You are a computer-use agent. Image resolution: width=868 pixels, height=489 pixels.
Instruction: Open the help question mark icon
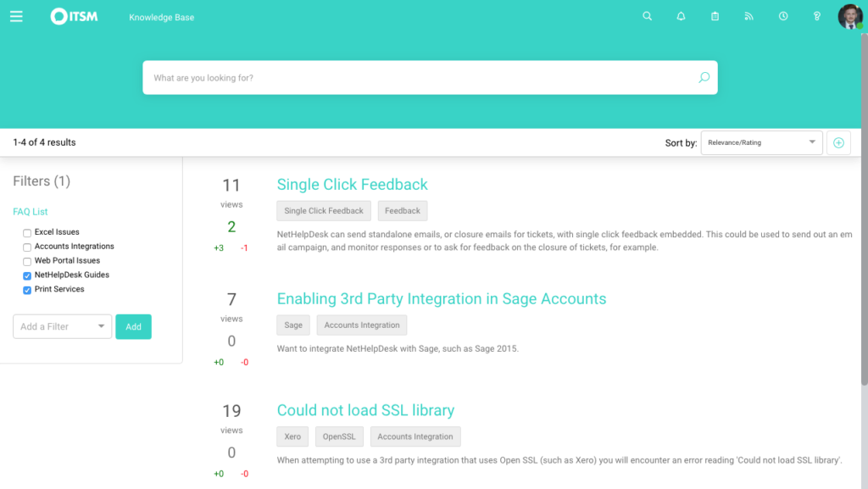(817, 17)
